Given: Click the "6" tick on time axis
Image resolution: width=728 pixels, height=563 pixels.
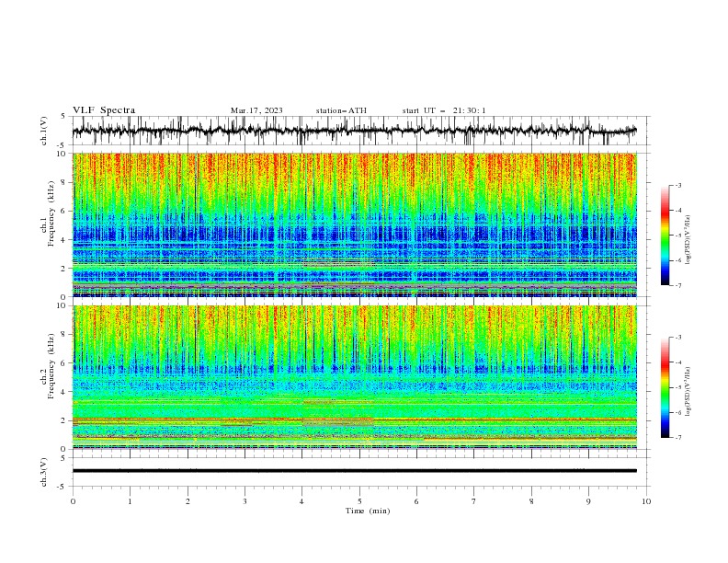Looking at the screenshot, I should tap(416, 501).
